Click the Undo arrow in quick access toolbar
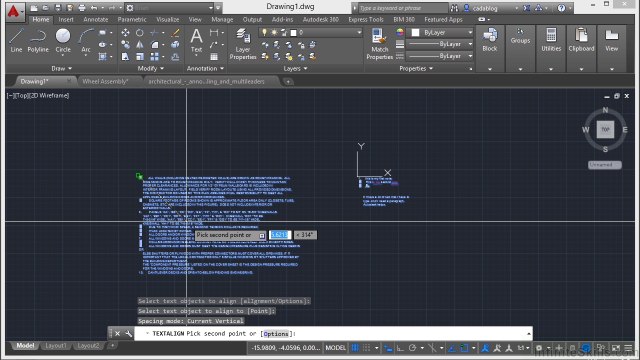The width and height of the screenshot is (640, 360). coord(94,8)
